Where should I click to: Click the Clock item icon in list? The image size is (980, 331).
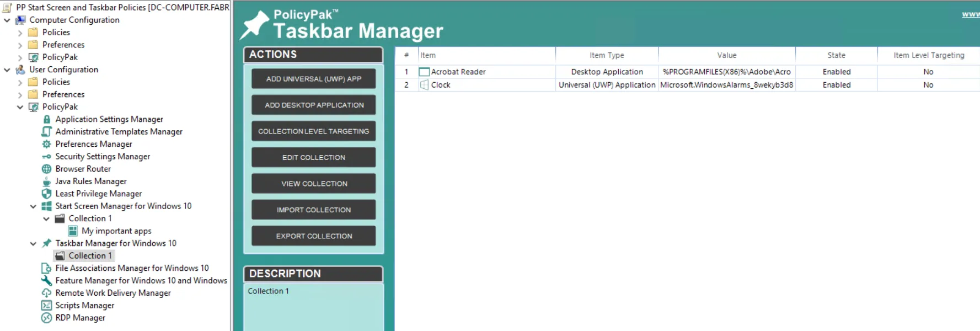[x=424, y=85]
